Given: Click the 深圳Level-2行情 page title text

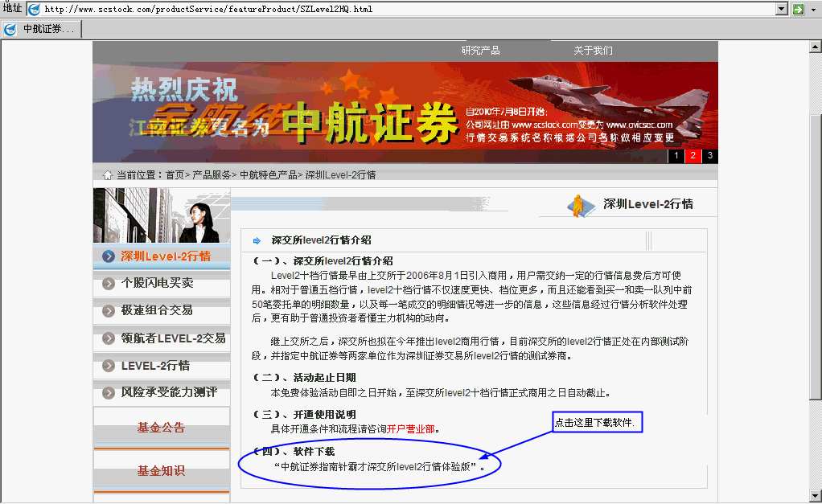Looking at the screenshot, I should point(648,204).
